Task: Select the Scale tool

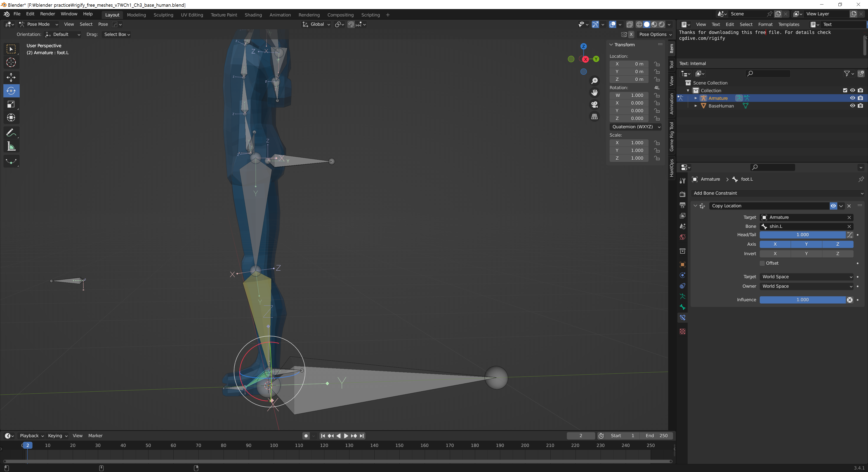Action: click(x=11, y=104)
